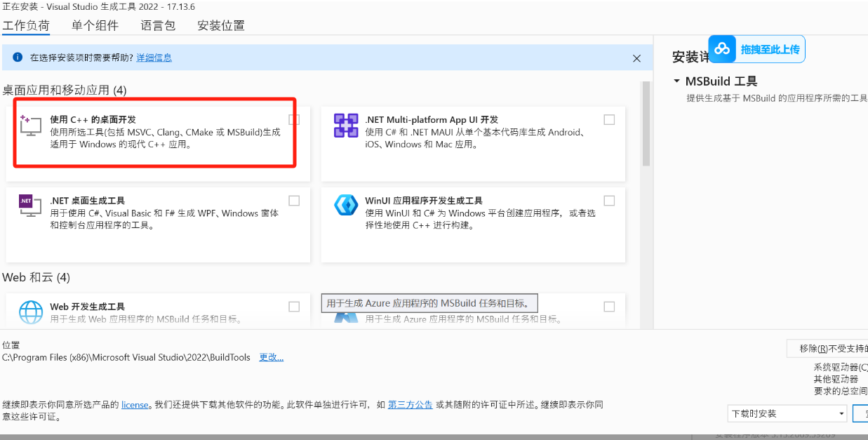Viewport: 868px width, 440px height.
Task: Click 更改... to change install location
Action: click(x=271, y=357)
